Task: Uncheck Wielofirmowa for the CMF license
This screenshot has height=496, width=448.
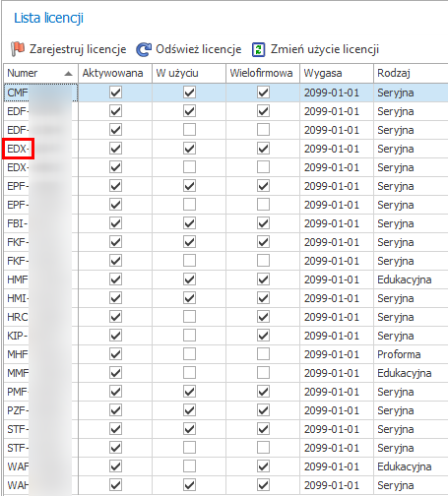Action: (x=263, y=93)
